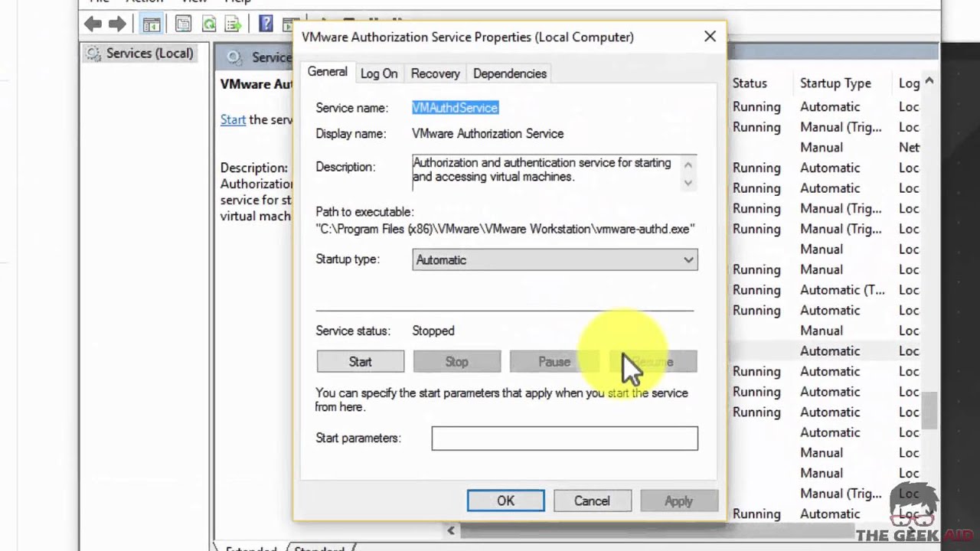980x551 pixels.
Task: Refresh the services list via toolbar icon
Action: pyautogui.click(x=209, y=24)
